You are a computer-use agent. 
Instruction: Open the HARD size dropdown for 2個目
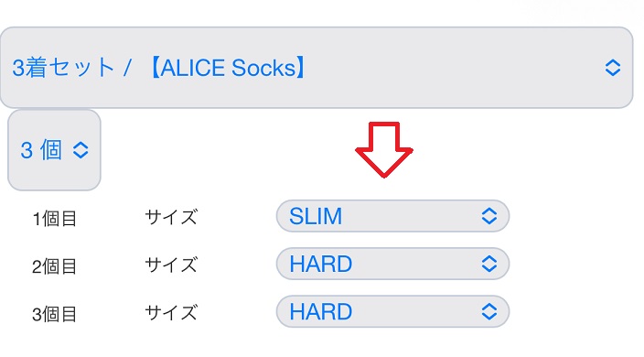392,264
